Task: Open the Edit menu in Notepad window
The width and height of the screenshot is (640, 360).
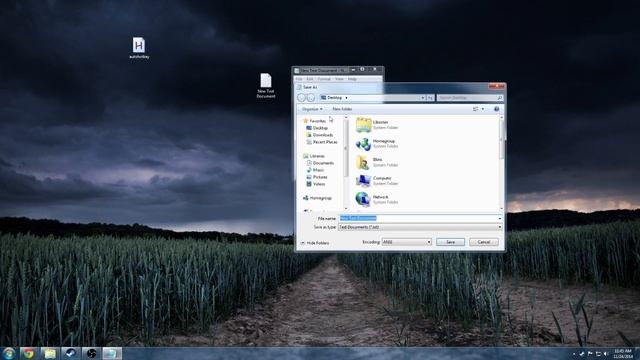Action: (310, 79)
